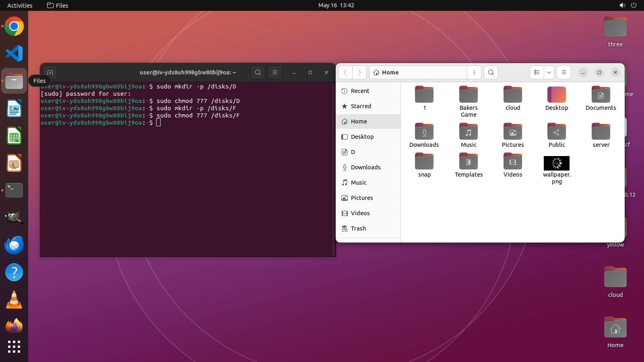Select the wallpaper.png thumbnail

click(x=557, y=163)
